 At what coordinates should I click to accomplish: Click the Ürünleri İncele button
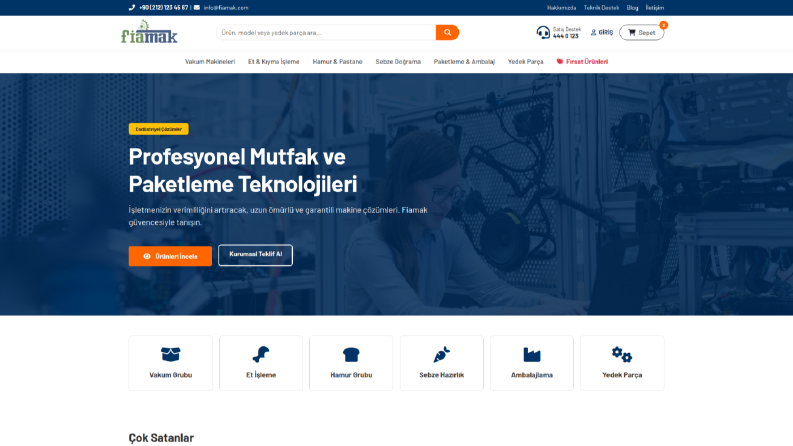click(170, 256)
